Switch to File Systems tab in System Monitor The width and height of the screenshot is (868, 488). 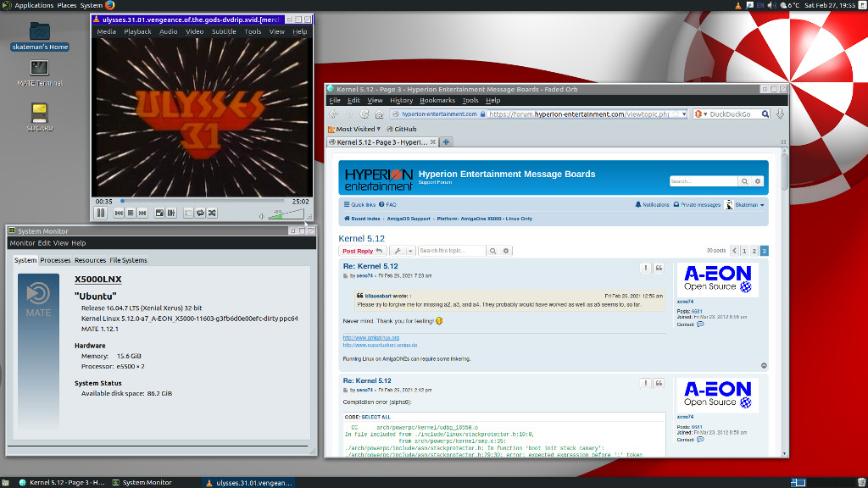pyautogui.click(x=129, y=260)
